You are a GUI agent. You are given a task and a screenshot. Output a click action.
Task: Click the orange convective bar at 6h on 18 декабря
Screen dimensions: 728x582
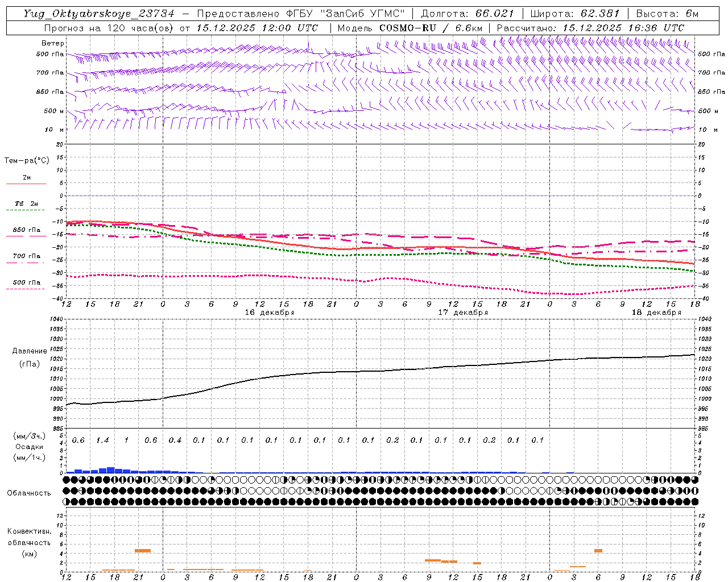pyautogui.click(x=598, y=550)
